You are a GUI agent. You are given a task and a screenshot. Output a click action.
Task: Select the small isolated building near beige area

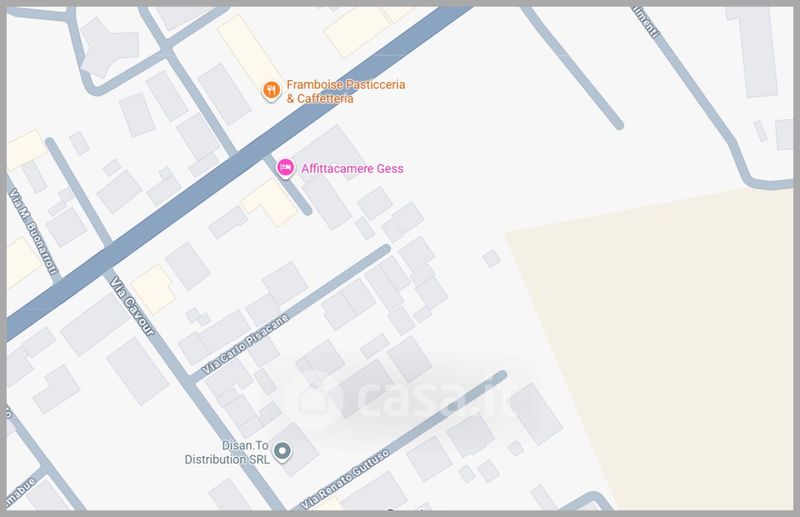point(491,258)
